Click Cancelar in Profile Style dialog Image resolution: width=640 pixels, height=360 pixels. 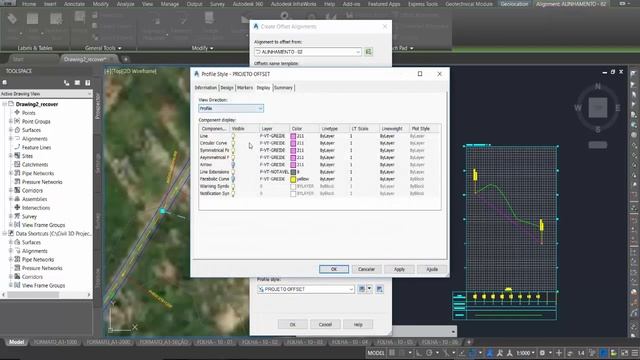tap(366, 269)
